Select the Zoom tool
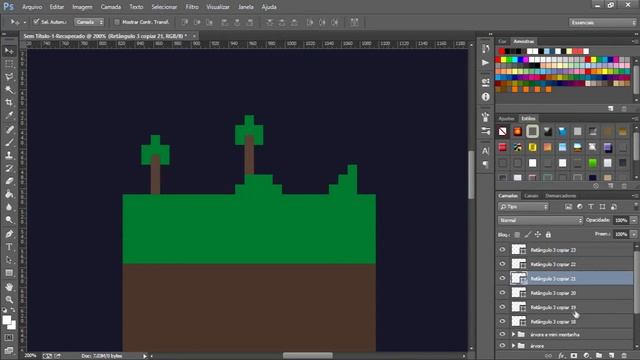Image resolution: width=640 pixels, height=360 pixels. [x=9, y=300]
